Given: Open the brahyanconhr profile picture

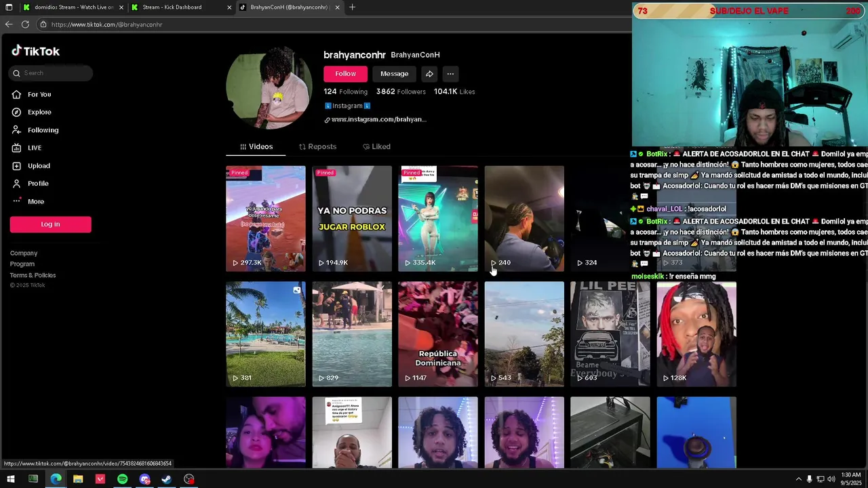Looking at the screenshot, I should pyautogui.click(x=269, y=87).
